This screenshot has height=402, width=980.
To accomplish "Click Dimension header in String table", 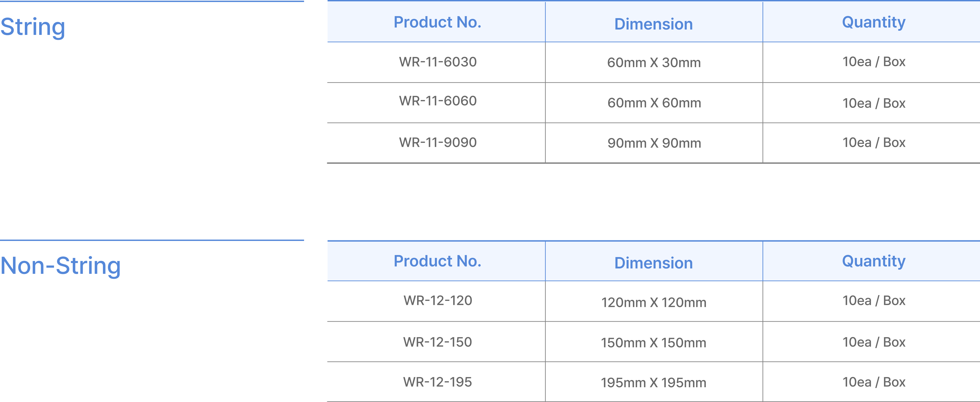I will click(x=653, y=24).
